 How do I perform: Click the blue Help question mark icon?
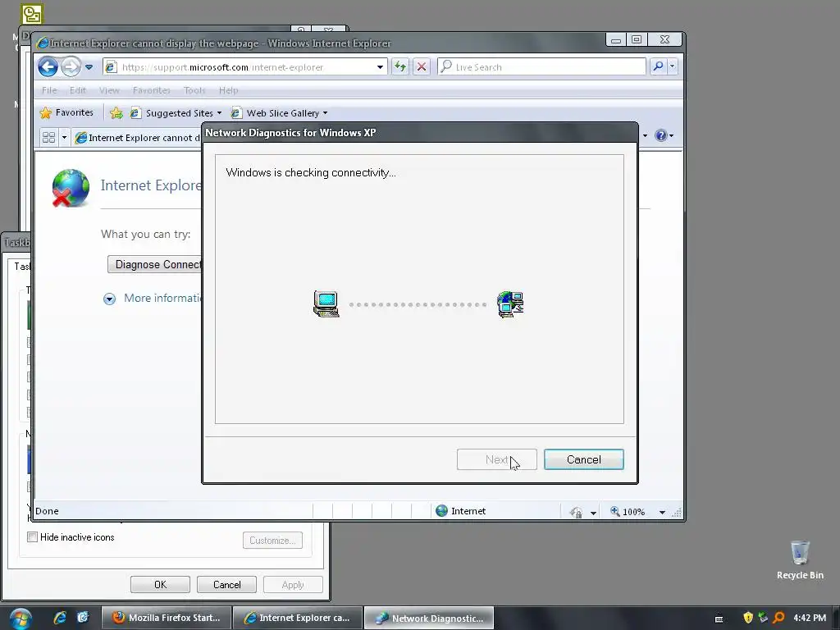(x=661, y=135)
